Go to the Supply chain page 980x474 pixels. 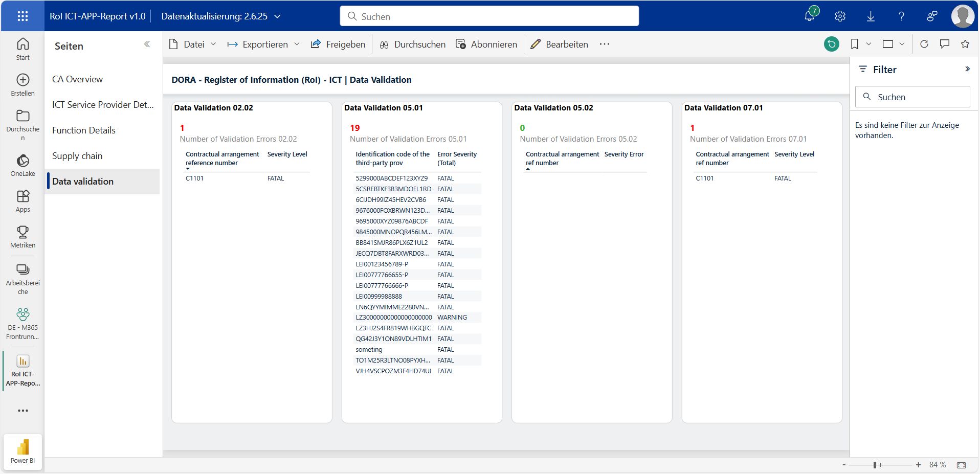[77, 156]
